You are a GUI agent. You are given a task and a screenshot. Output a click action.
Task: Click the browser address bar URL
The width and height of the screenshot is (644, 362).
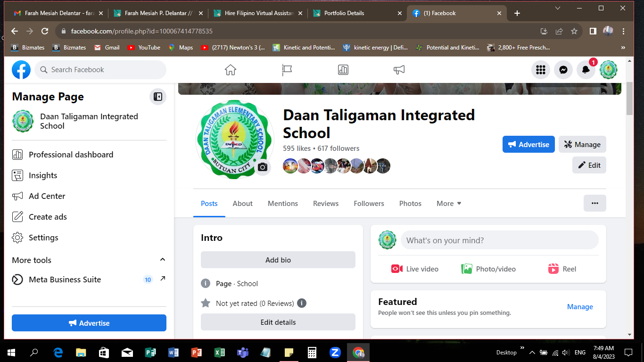pyautogui.click(x=142, y=31)
